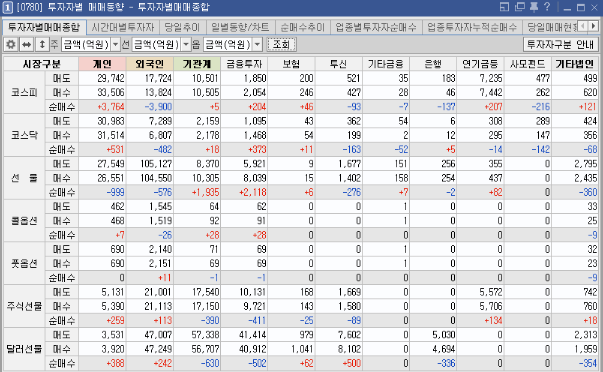The image size is (603, 372).
Task: Click the 외국인 column header
Action: [x=150, y=64]
